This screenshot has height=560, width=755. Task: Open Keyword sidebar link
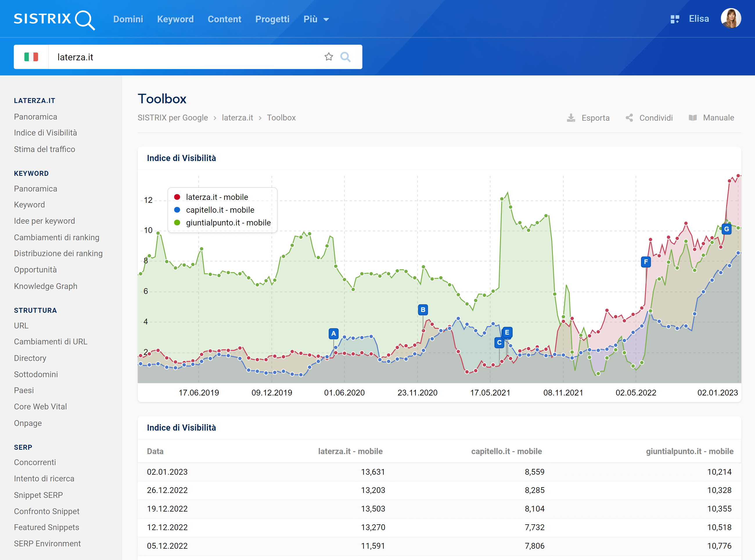pos(29,205)
